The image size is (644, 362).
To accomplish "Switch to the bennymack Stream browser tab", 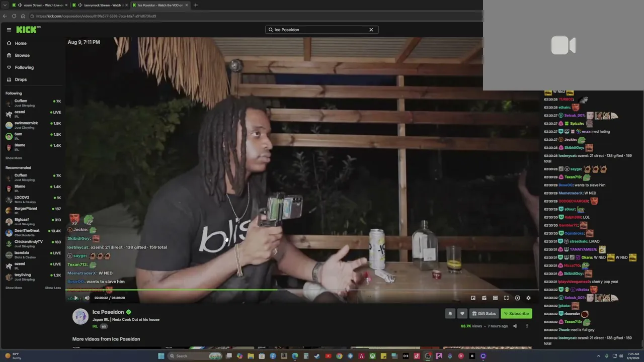I will 99,5.
